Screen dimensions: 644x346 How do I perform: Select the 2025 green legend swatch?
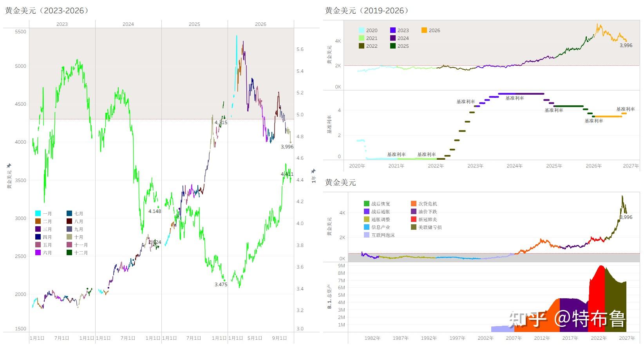point(393,46)
